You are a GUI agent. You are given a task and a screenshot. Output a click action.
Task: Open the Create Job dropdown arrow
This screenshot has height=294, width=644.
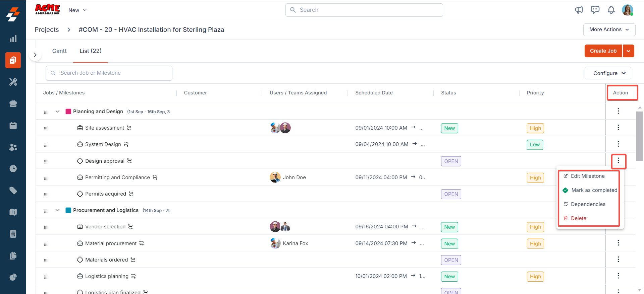[x=629, y=51]
